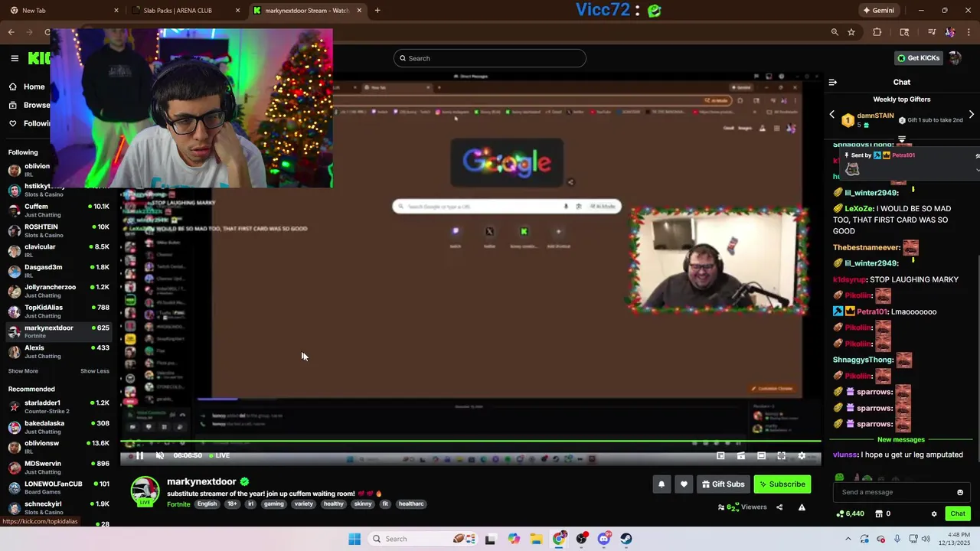Open Following page in sidebar
This screenshot has height=551, width=980.
(x=29, y=123)
